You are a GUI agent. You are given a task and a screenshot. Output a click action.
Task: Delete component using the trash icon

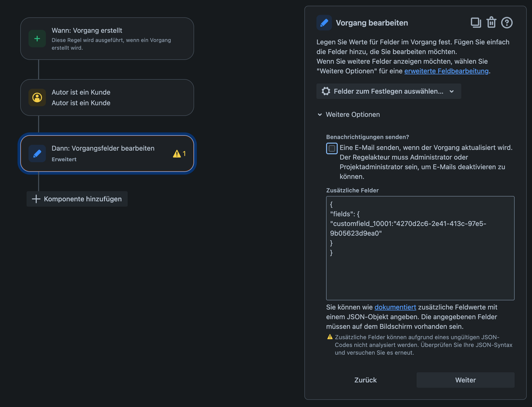coord(492,22)
